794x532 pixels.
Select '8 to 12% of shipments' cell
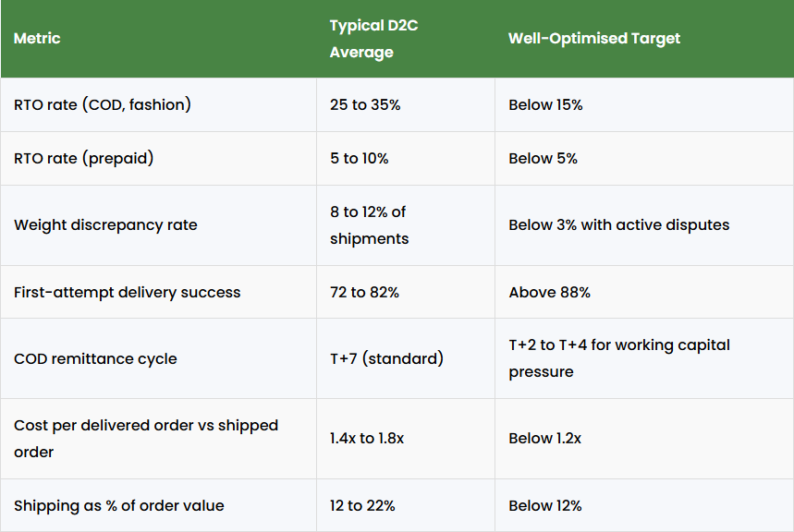click(406, 225)
